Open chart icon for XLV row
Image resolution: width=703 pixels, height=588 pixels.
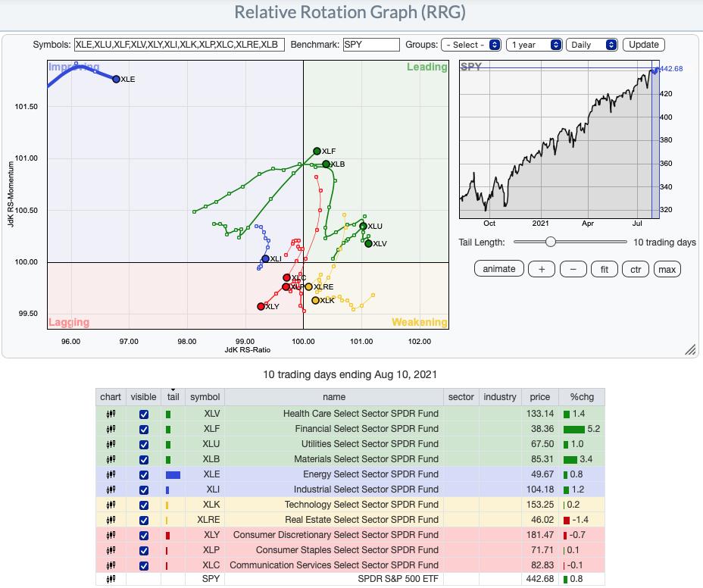[x=111, y=414]
